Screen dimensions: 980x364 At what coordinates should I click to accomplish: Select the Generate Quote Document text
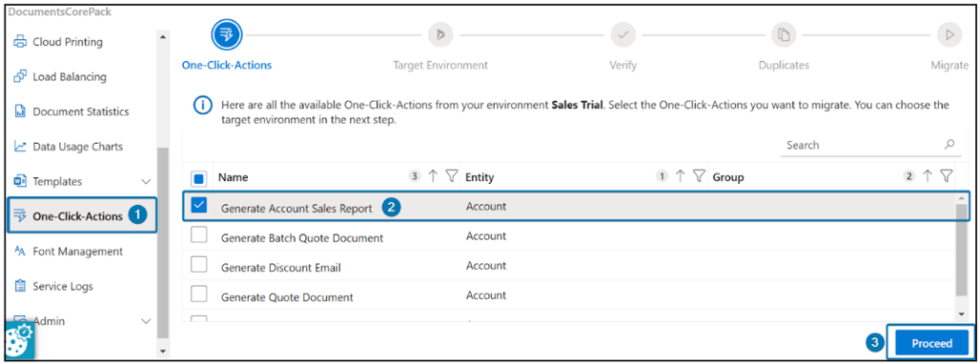[287, 297]
